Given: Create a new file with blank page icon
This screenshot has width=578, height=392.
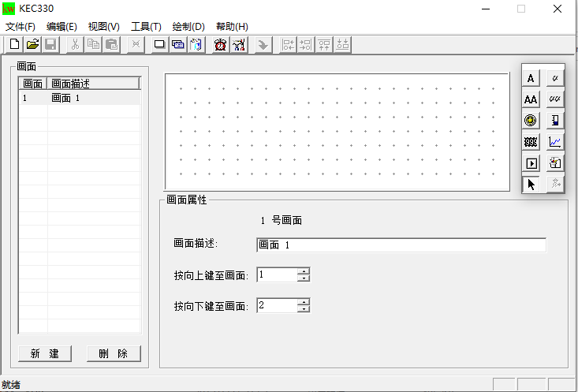Looking at the screenshot, I should (x=14, y=45).
